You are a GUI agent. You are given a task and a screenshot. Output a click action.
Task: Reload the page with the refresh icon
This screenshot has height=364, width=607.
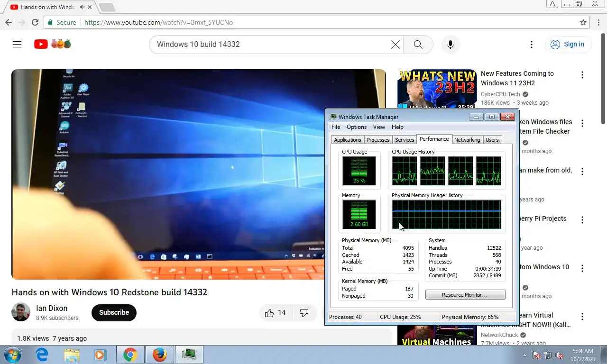35,22
